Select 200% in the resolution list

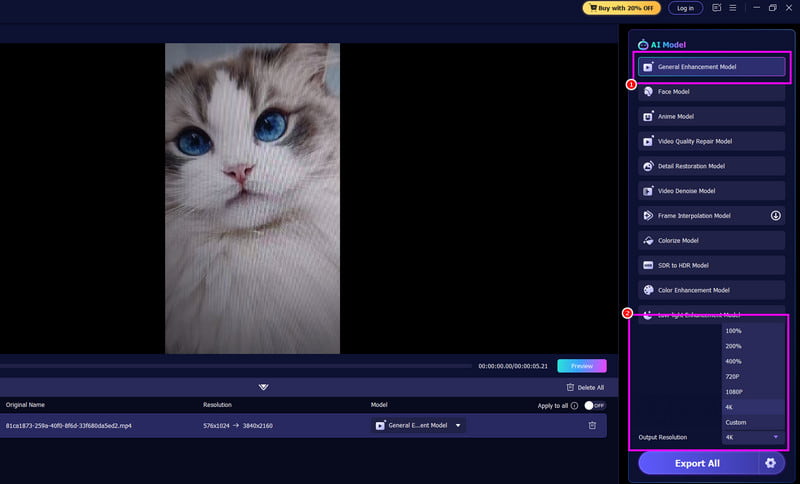coord(733,345)
